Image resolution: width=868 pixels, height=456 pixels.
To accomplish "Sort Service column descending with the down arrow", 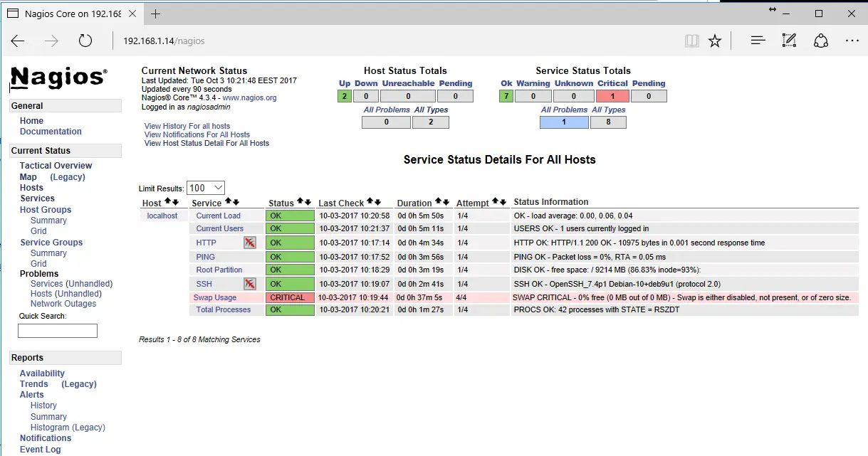I will (x=236, y=202).
